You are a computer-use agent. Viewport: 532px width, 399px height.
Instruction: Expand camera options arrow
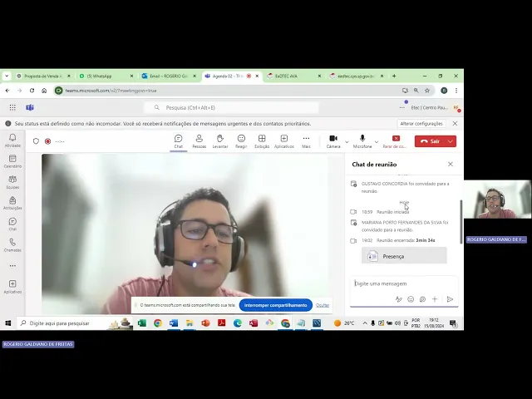(x=347, y=142)
